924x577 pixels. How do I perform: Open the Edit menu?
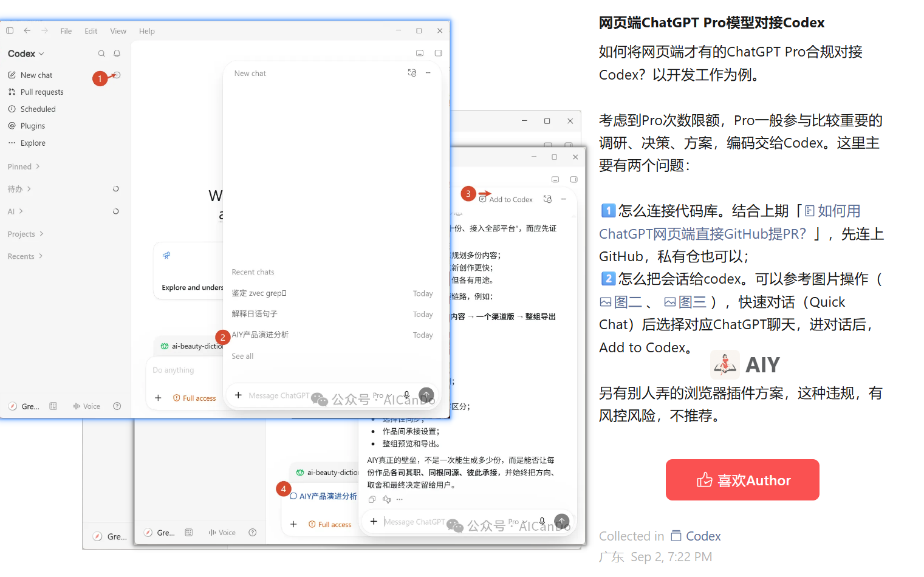coord(91,31)
